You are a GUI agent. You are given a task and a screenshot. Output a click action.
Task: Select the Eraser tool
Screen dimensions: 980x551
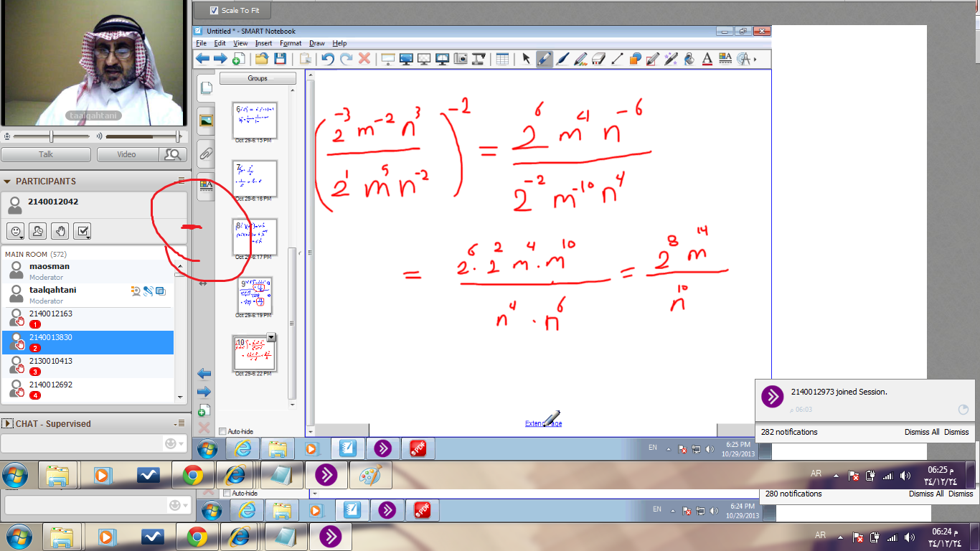[x=599, y=59]
